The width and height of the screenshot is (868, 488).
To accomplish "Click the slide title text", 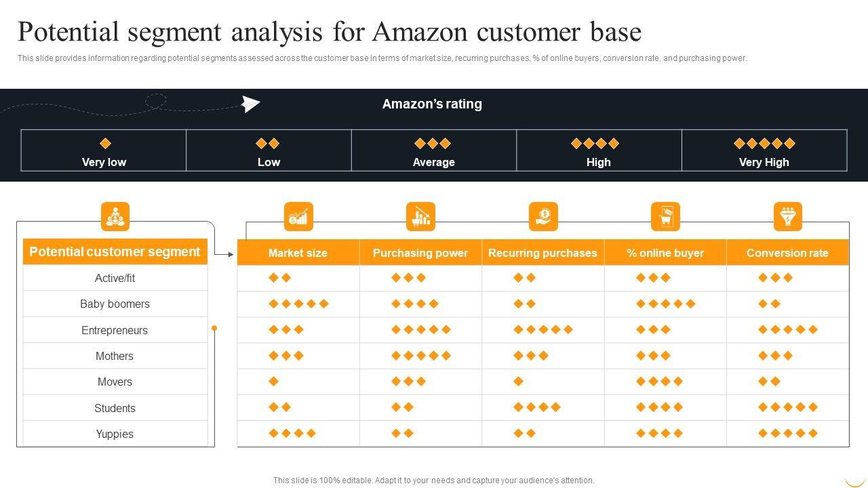I will (330, 32).
